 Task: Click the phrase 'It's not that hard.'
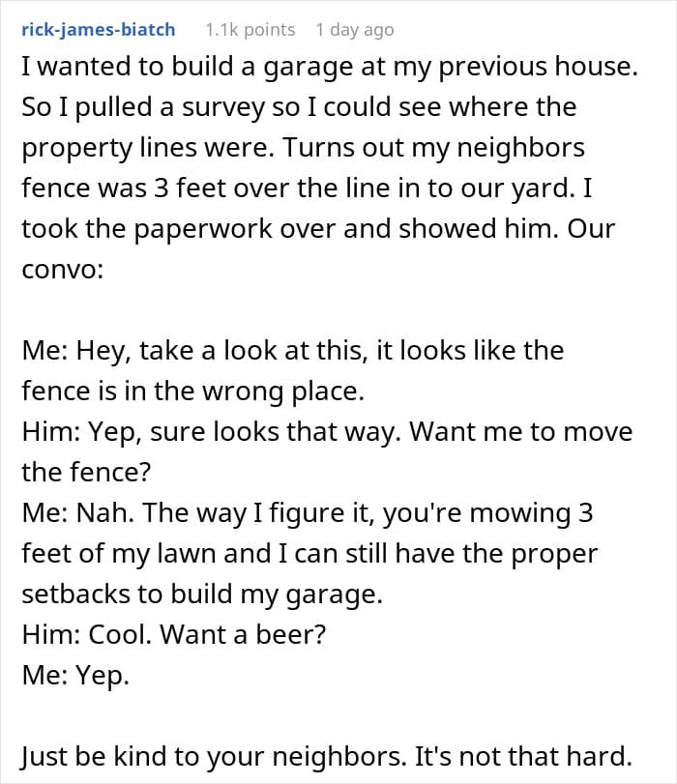pyautogui.click(x=523, y=756)
